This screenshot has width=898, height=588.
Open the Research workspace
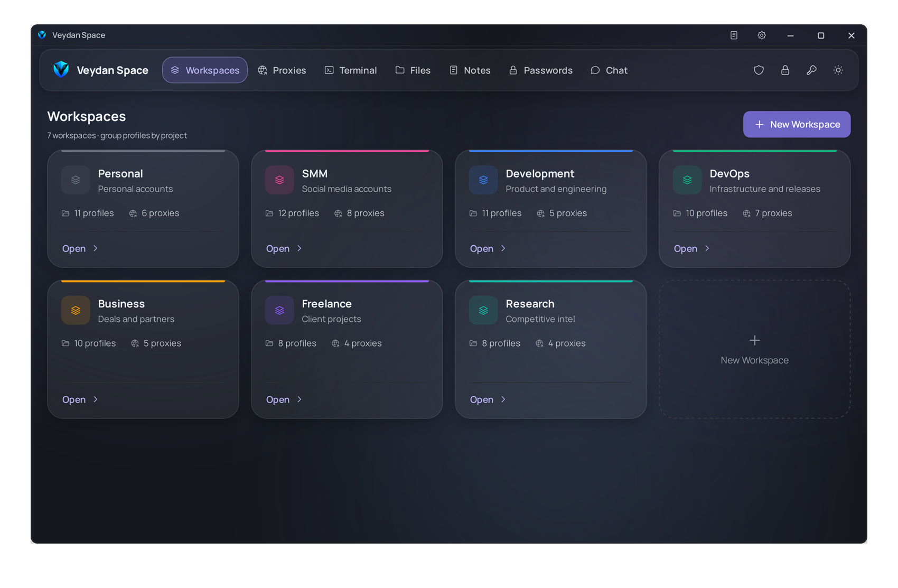coord(488,399)
